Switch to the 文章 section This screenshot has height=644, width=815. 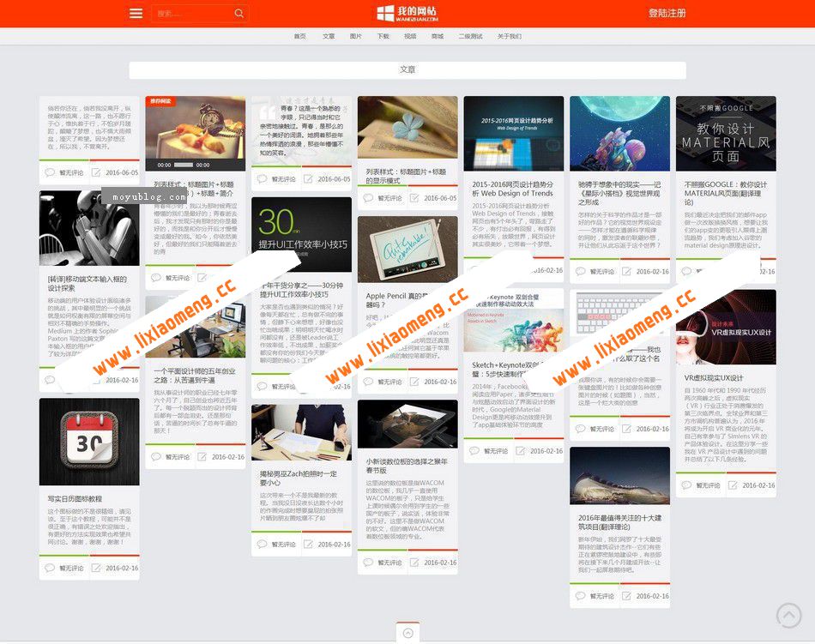pos(328,37)
